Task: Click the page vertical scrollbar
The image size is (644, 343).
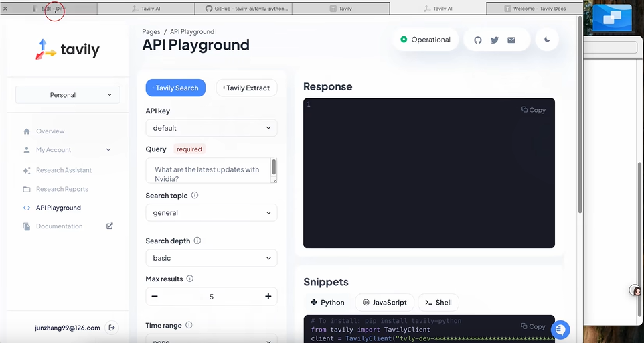Action: coord(580,115)
